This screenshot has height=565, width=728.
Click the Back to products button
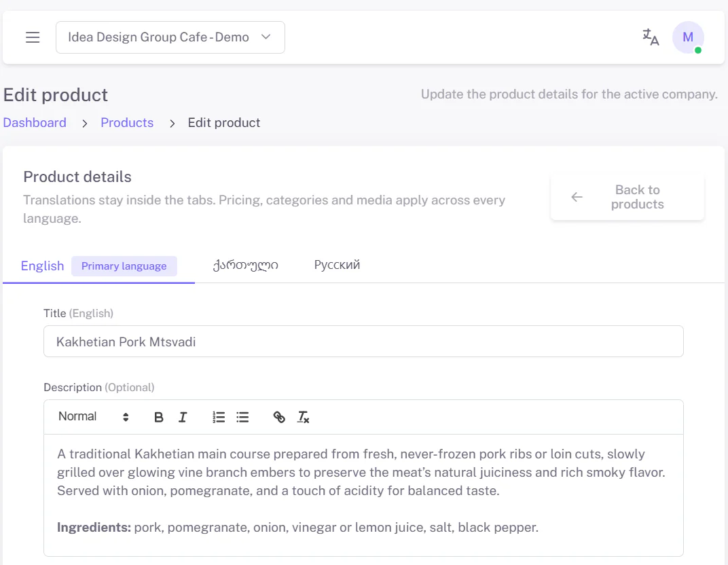pos(627,197)
